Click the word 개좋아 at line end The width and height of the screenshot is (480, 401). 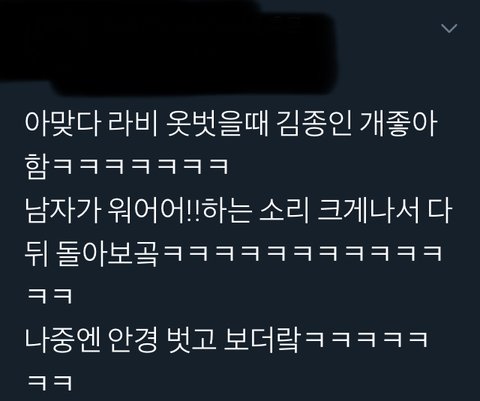[x=398, y=124]
